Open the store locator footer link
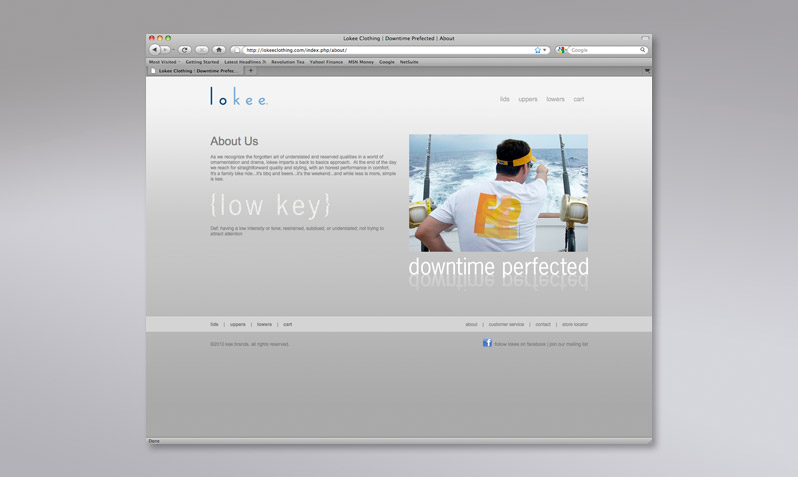Screen dimensions: 798x477 (575, 324)
